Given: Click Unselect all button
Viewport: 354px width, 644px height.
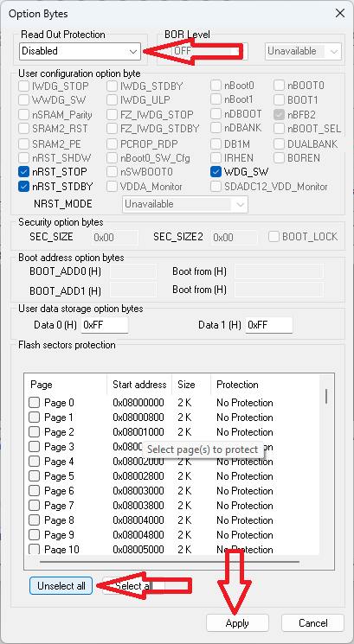Looking at the screenshot, I should [61, 586].
